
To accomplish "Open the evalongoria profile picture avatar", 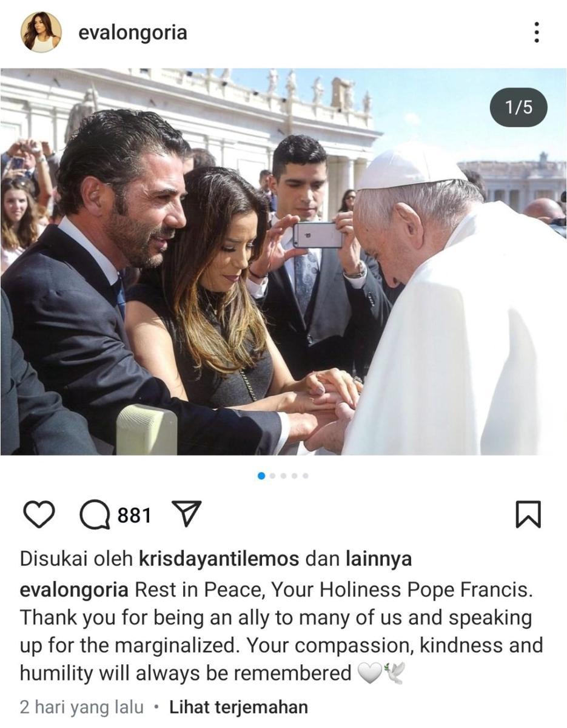I will (x=41, y=32).
